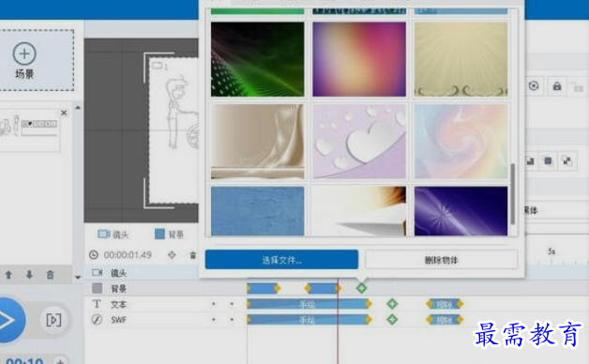
Task: Select the first blue bar on the 背景 track
Action: [x=263, y=288]
